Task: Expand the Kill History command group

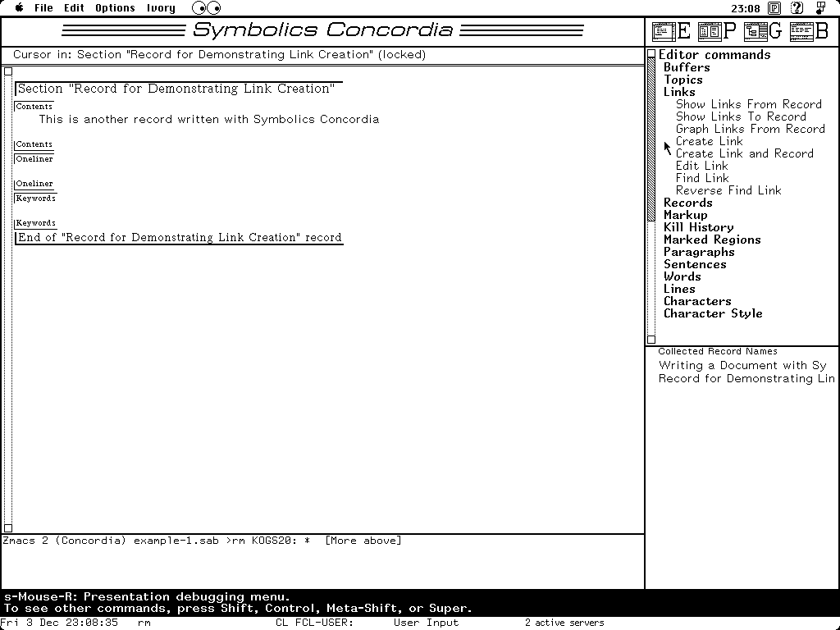Action: 699,228
